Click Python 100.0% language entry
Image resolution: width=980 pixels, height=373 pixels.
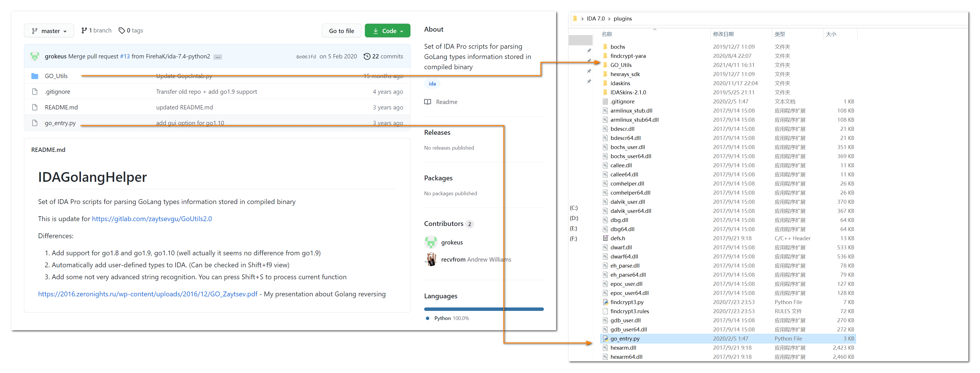452,318
